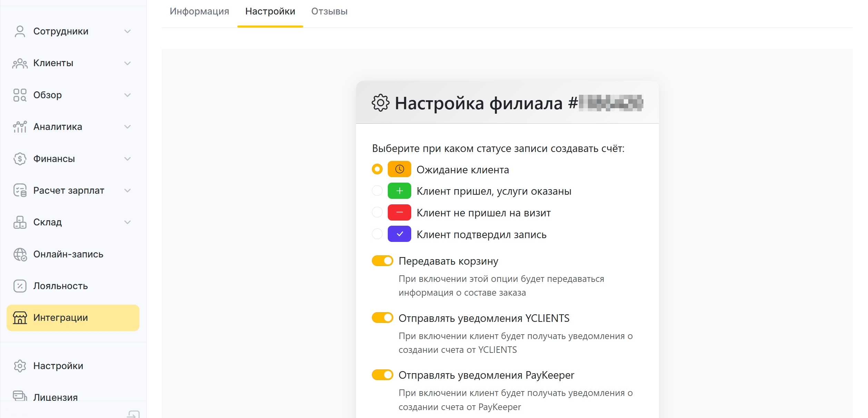
Task: Switch to the Информация tab
Action: point(199,11)
